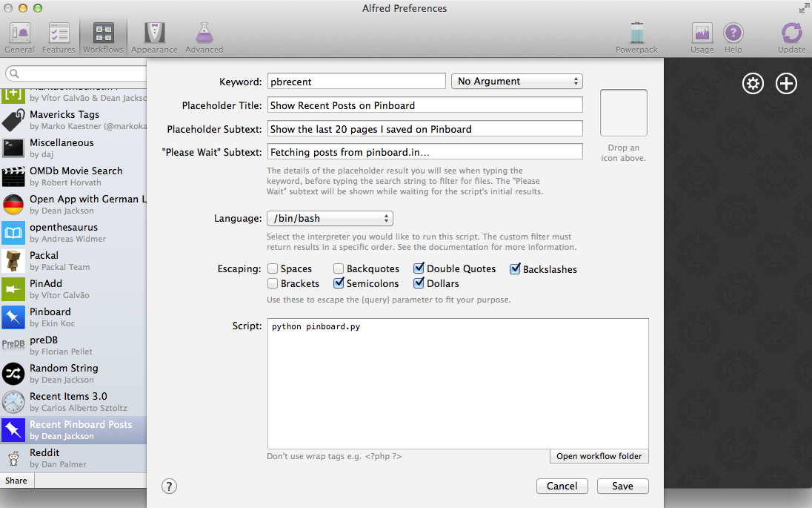
Task: Save the script filter settings
Action: coord(622,486)
